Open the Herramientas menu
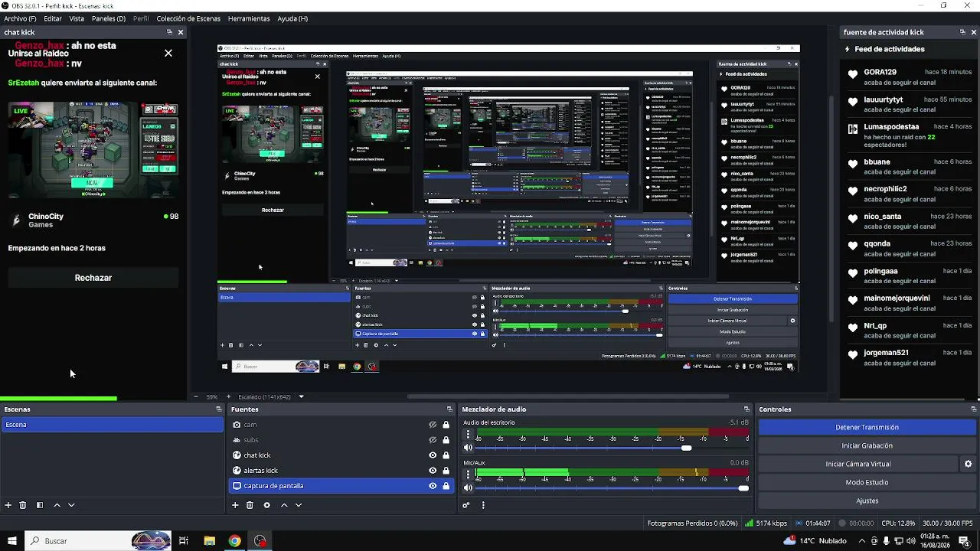 point(249,18)
